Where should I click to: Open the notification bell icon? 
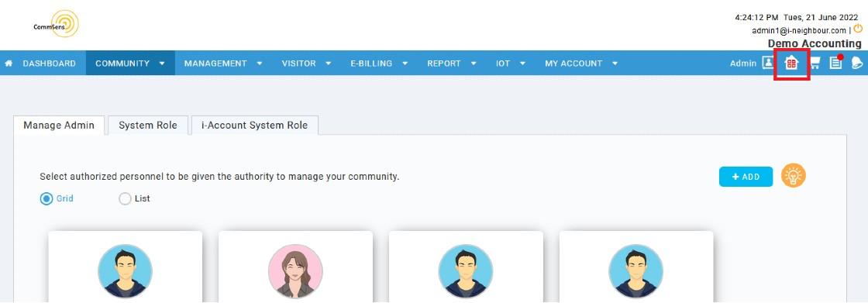point(857,63)
